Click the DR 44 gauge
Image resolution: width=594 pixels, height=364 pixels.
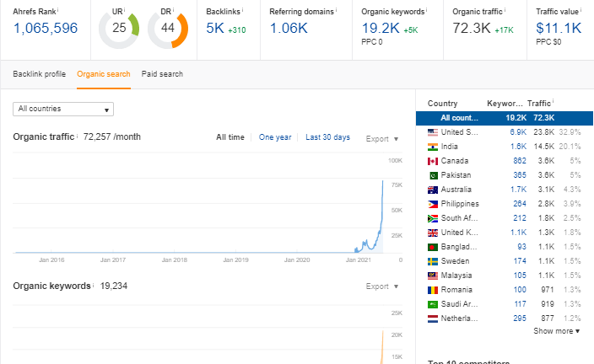click(x=168, y=29)
